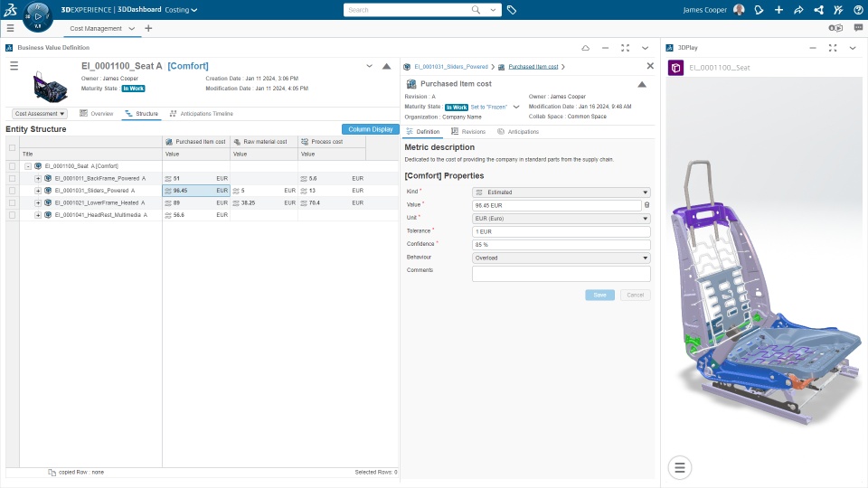The width and height of the screenshot is (868, 488).
Task: Open the plus add icon in the top bar
Action: [x=778, y=10]
